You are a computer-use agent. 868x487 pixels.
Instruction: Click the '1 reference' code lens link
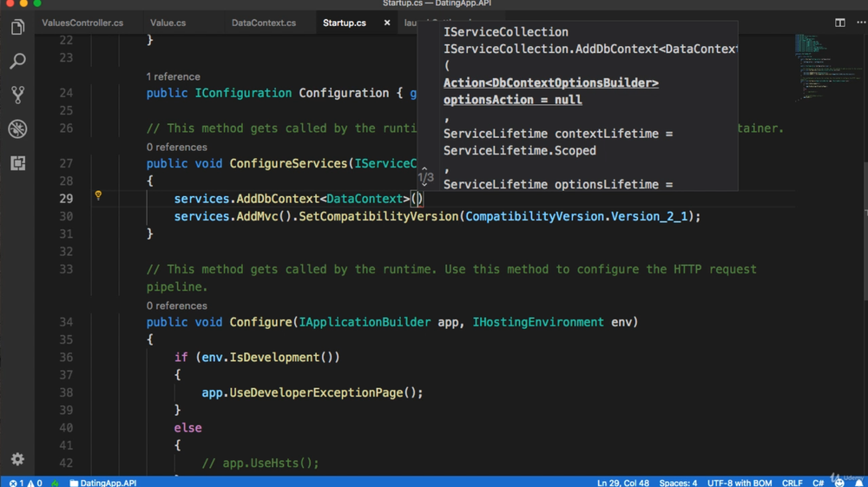[x=174, y=76]
